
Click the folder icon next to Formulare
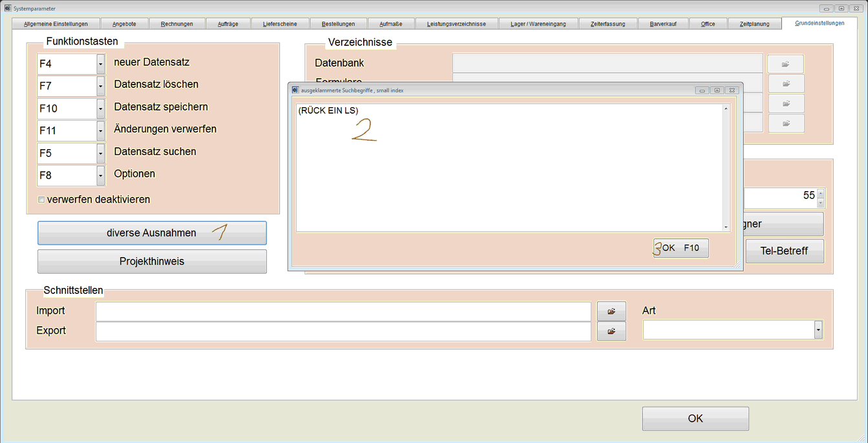coord(785,83)
